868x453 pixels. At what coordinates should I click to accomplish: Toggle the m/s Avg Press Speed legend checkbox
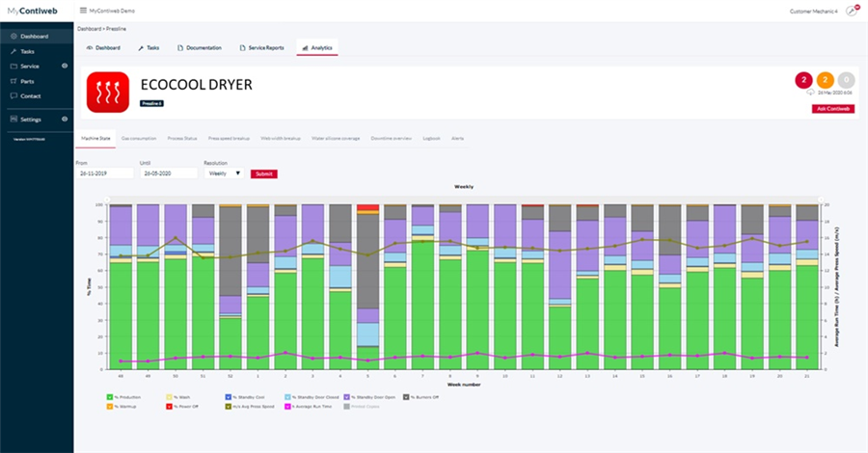[x=228, y=407]
